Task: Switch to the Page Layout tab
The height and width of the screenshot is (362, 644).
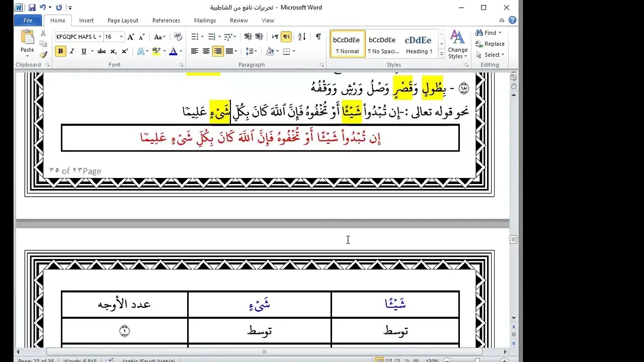Action: (x=123, y=21)
